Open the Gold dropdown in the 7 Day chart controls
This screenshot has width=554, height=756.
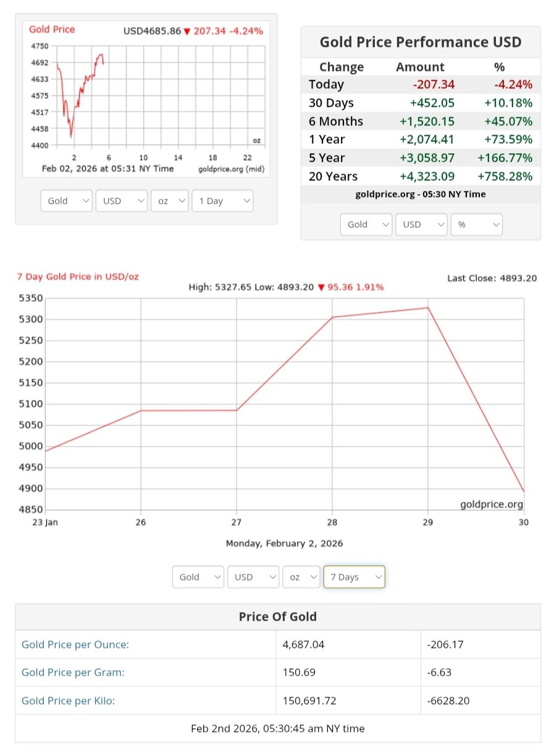point(198,577)
